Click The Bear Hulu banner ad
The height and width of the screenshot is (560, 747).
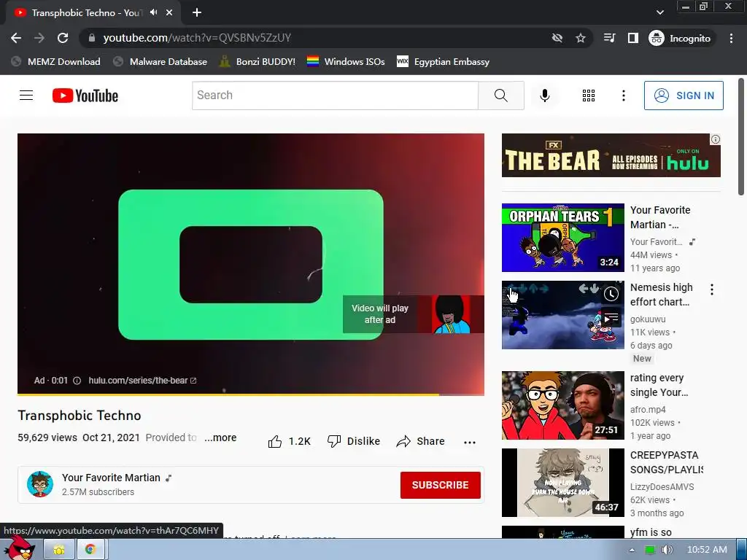pos(611,155)
